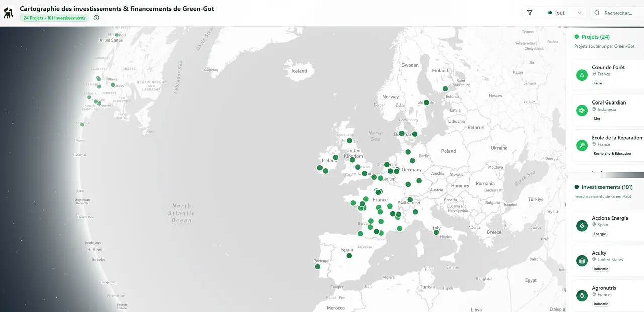Viewport: 644px width, 312px height.
Task: Click the map marker in Scotland
Action: point(349,141)
